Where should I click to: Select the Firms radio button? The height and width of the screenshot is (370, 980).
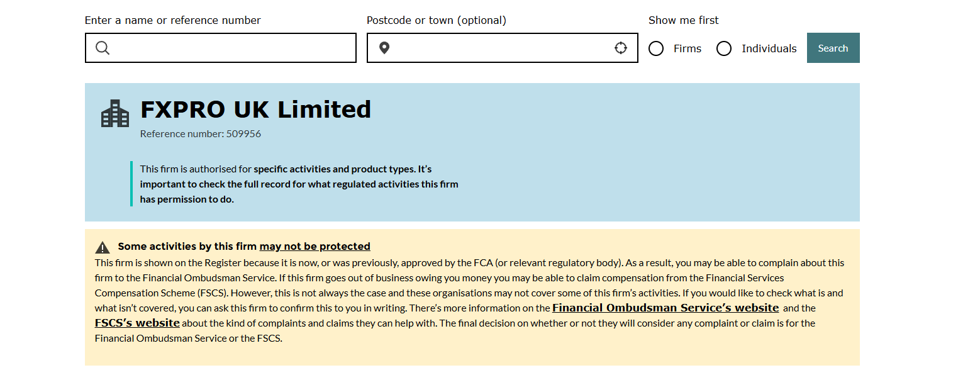click(x=656, y=48)
